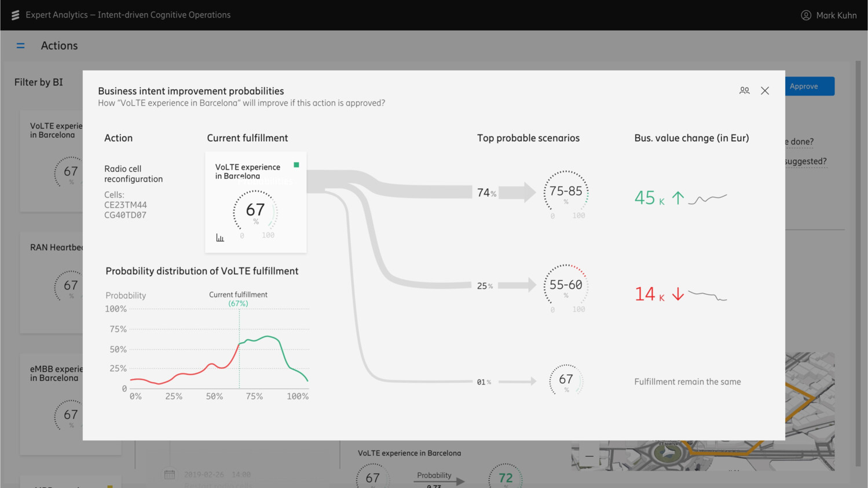Toggle the green status square on VoLTE card

pyautogui.click(x=296, y=164)
